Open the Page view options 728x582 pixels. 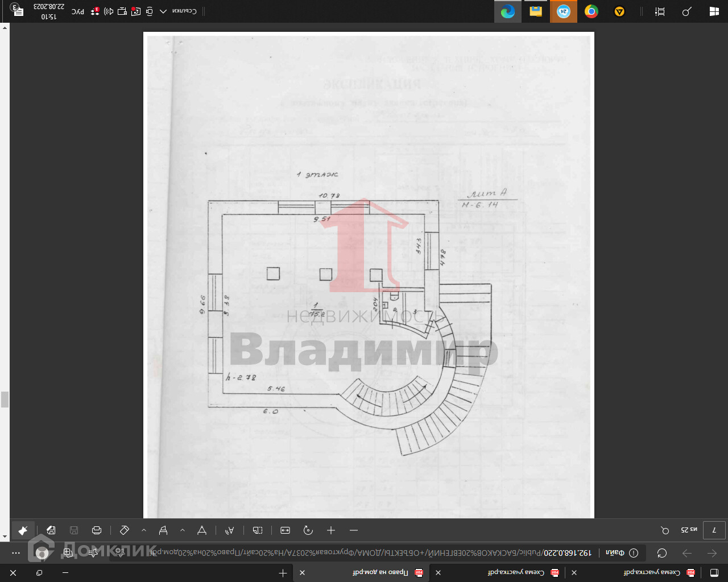258,530
